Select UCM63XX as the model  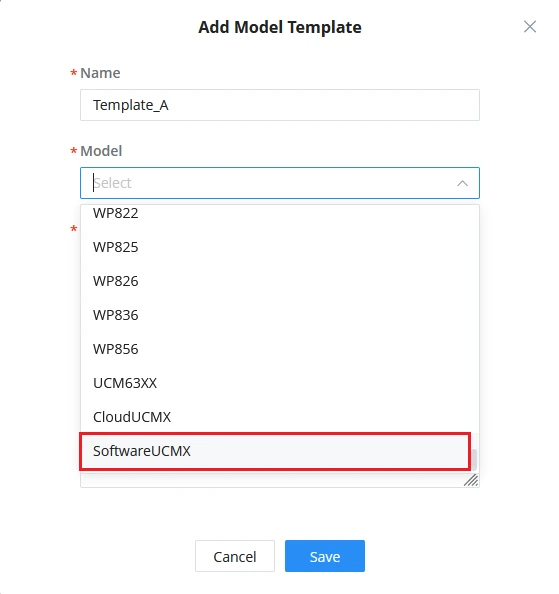tap(280, 383)
